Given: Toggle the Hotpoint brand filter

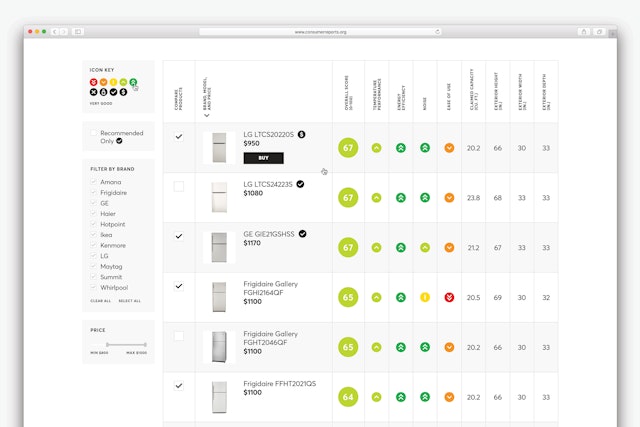Looking at the screenshot, I should 93,224.
